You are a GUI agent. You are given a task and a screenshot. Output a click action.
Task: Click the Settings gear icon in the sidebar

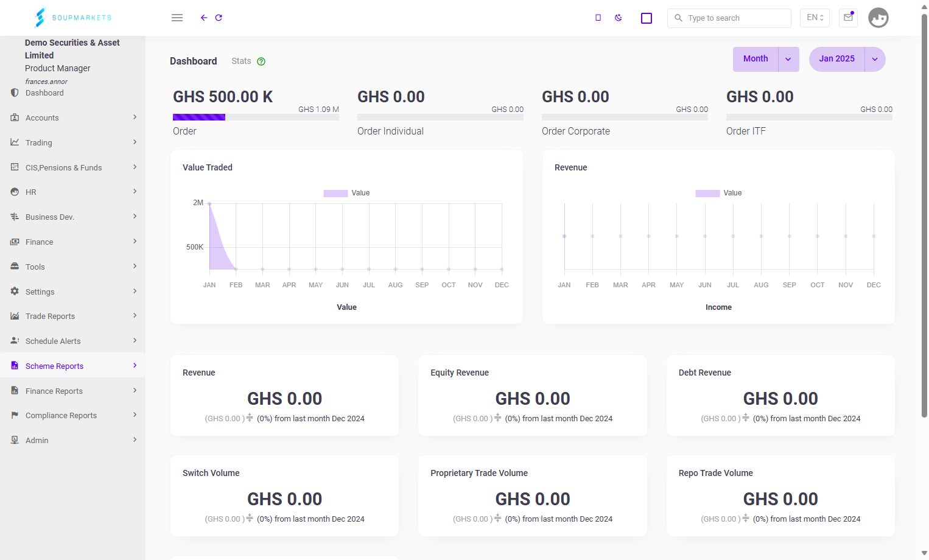click(15, 292)
